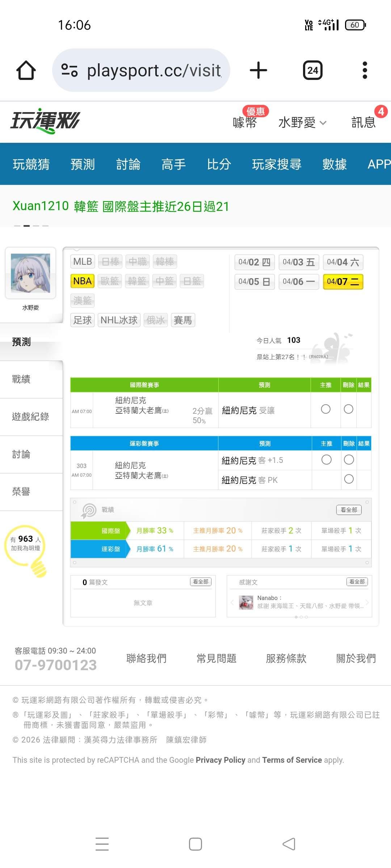
Task: Choose date 04/06 一
Action: click(299, 282)
